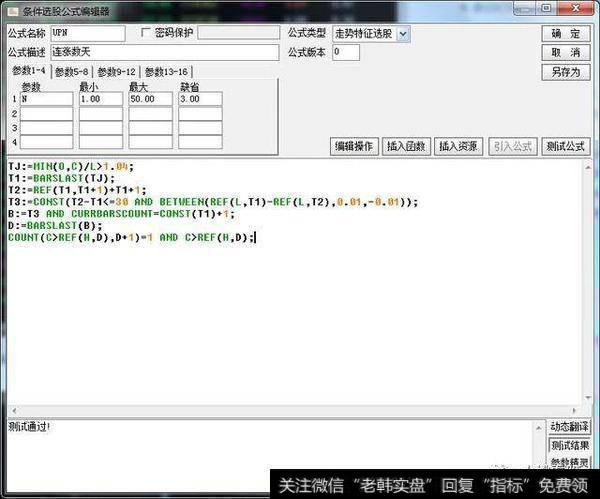Switch to the 参数5-8 tab
This screenshot has width=600, height=499.
pos(72,72)
